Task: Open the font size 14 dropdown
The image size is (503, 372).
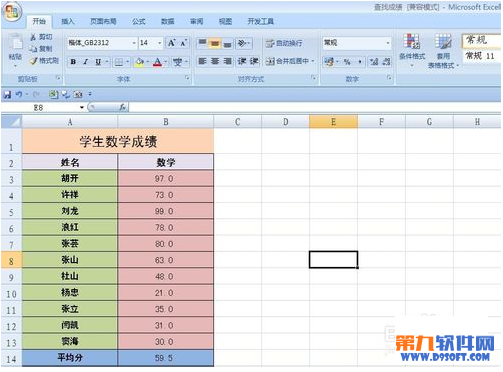Action: pos(160,43)
